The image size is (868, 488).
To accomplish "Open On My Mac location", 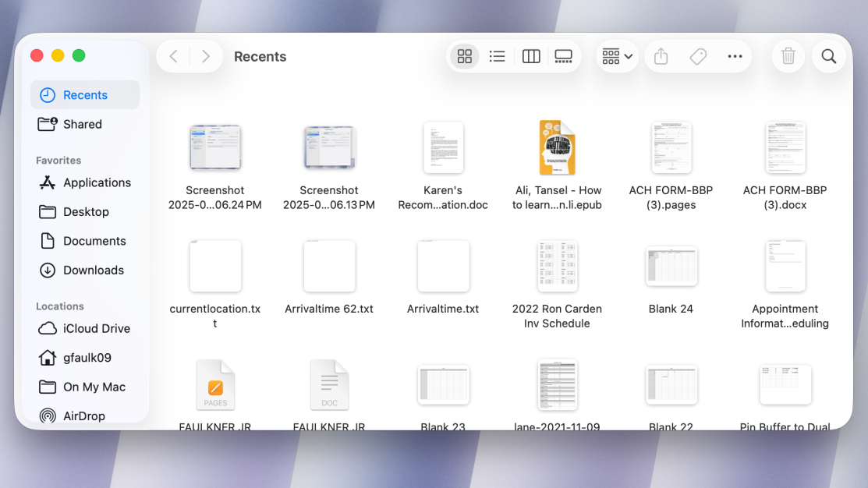I will 85,387.
